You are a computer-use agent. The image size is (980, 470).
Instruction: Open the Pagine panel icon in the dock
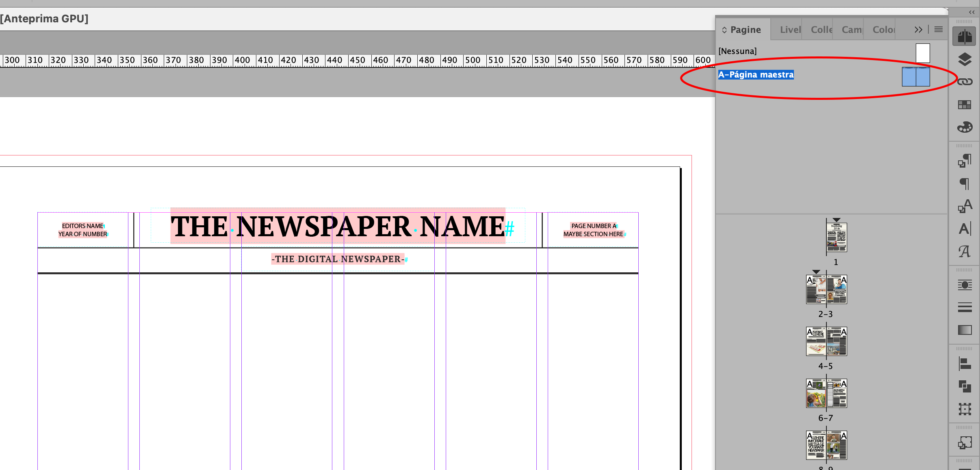point(965,36)
